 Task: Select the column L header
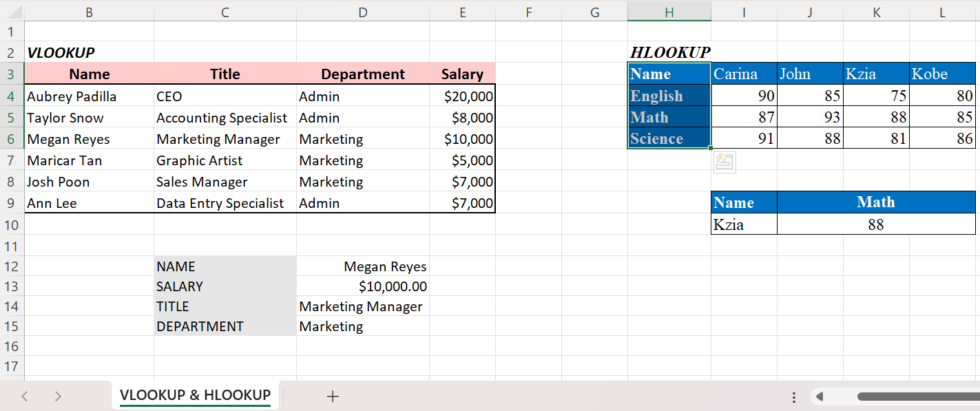coord(942,12)
